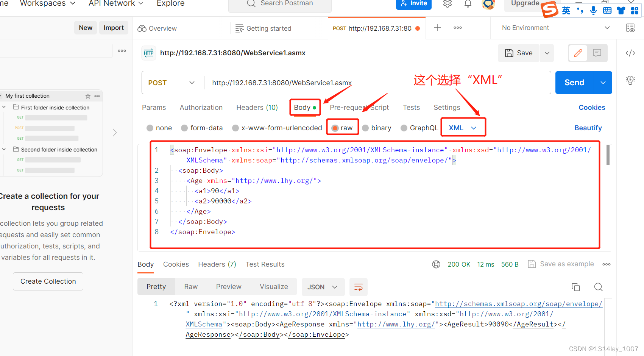Screen dimensions: 644x356
Task: Open the request Settings tab
Action: click(447, 108)
